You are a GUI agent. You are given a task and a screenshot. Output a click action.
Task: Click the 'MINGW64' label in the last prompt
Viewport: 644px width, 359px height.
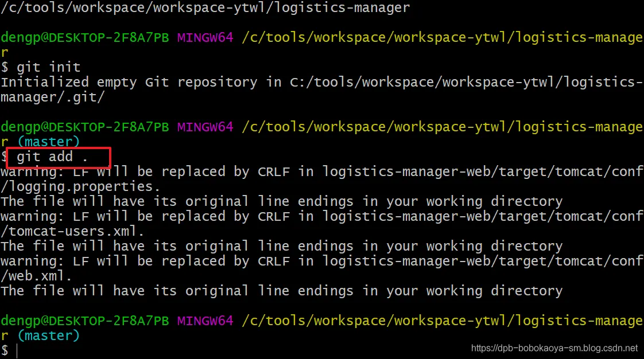[205, 321]
